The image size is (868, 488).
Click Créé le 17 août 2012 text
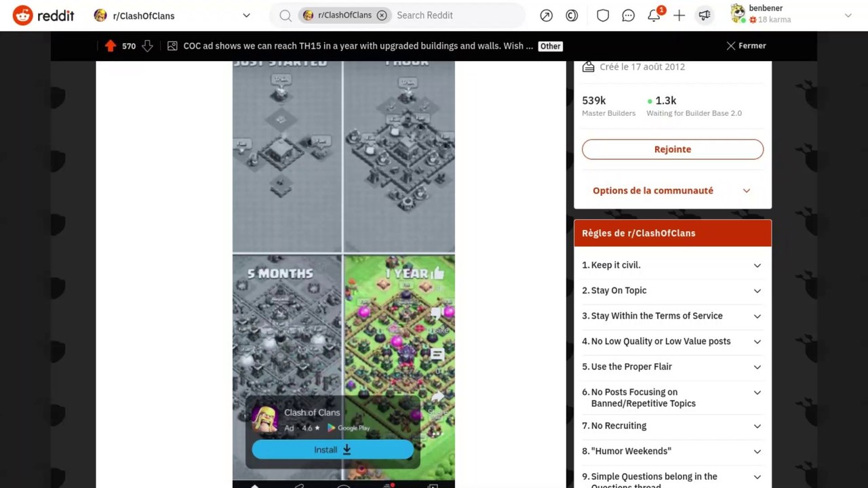pyautogui.click(x=642, y=66)
